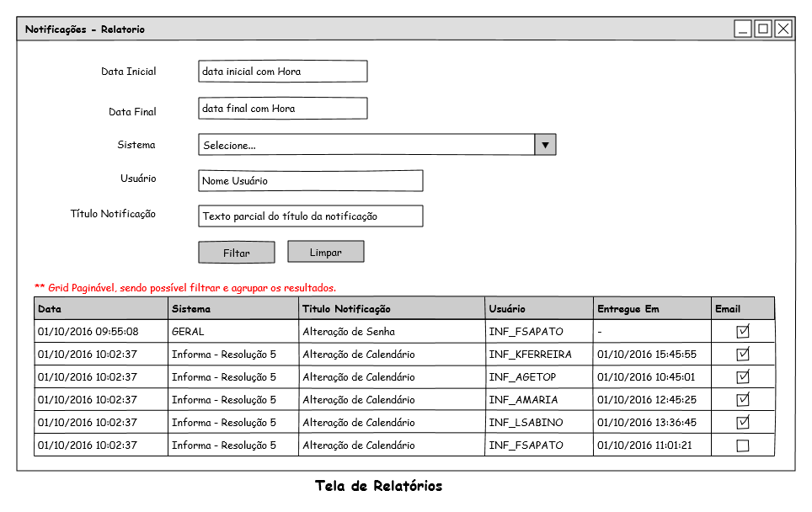Uncheck Email checkbox for INF_FSAPATO Alteração de Senha

742,332
